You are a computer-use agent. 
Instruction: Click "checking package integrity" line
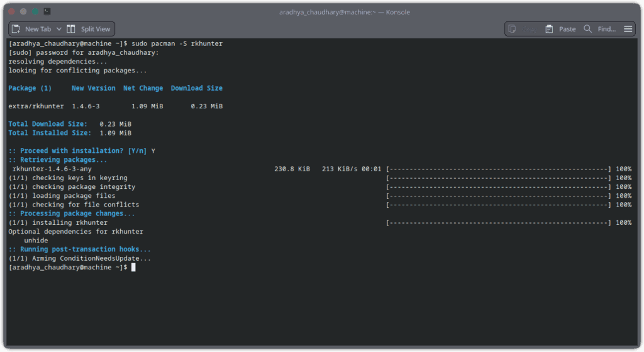84,187
